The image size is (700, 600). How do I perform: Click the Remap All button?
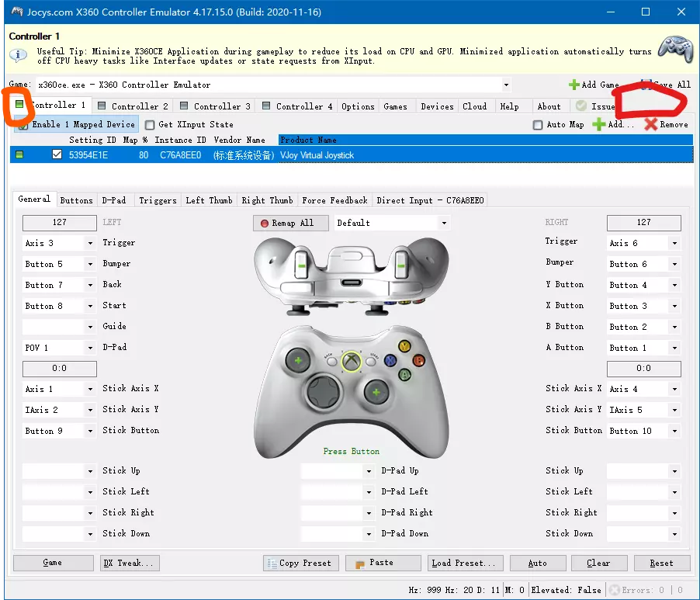point(290,223)
